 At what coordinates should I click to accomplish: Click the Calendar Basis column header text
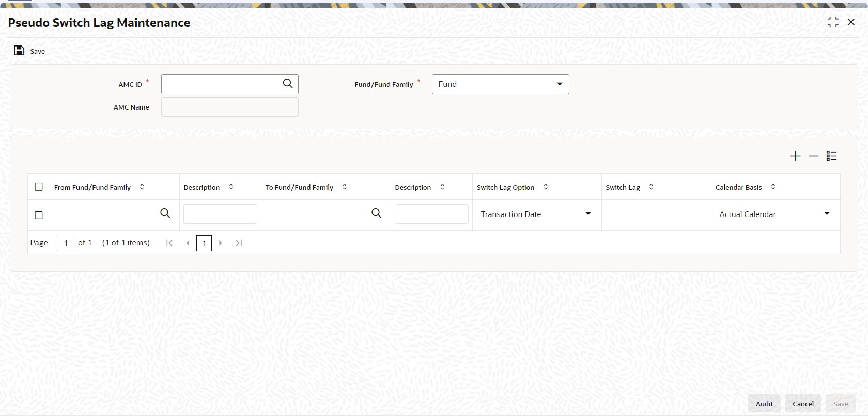[x=738, y=187]
